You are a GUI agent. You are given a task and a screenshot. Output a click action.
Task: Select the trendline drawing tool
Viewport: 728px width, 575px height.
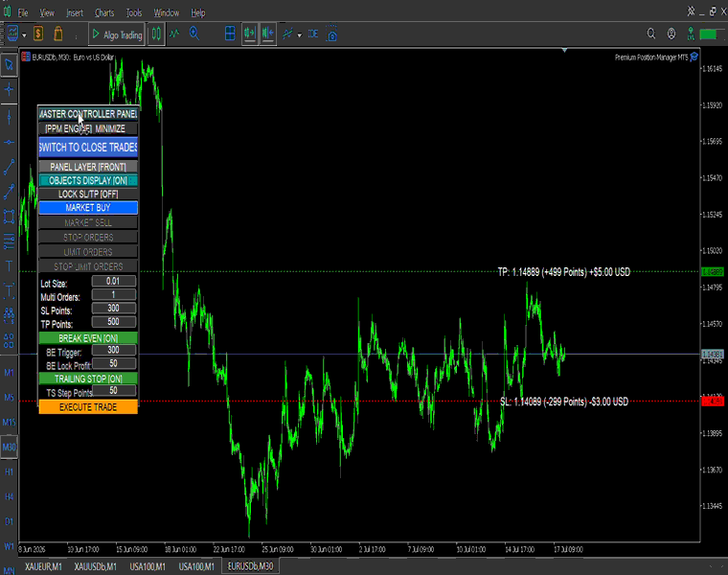pyautogui.click(x=9, y=167)
